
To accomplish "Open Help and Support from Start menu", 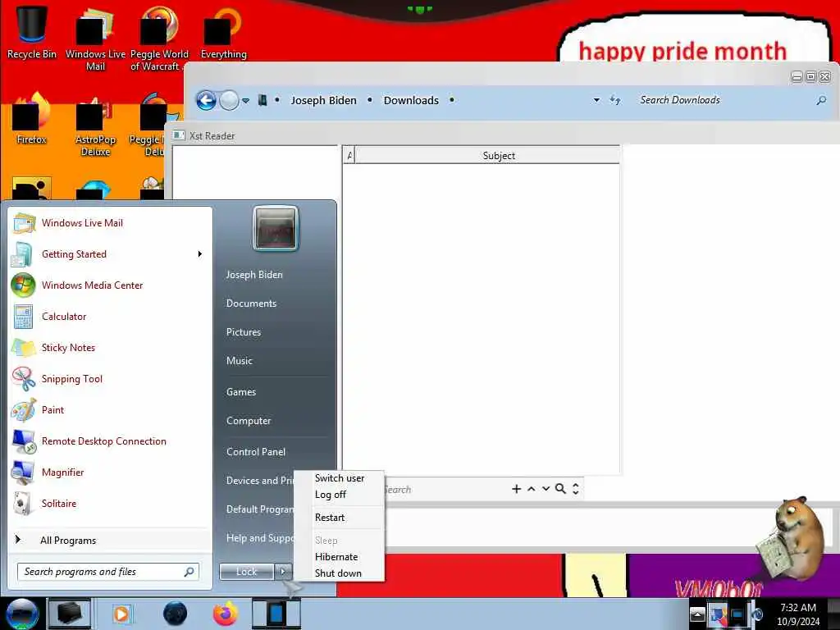I will tap(259, 538).
